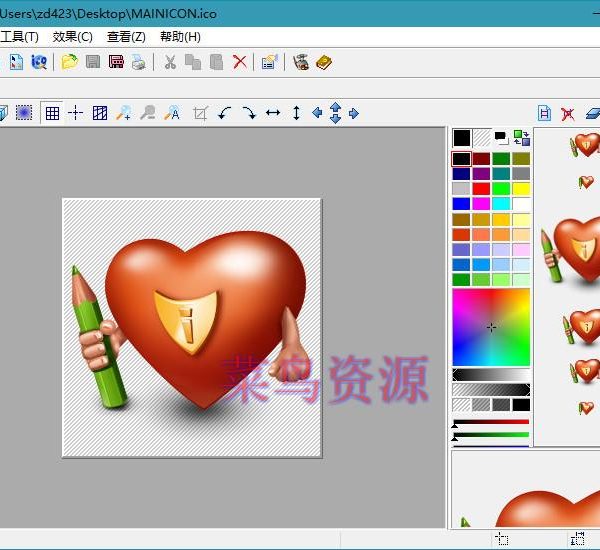Click the Open file folder icon

[x=69, y=62]
